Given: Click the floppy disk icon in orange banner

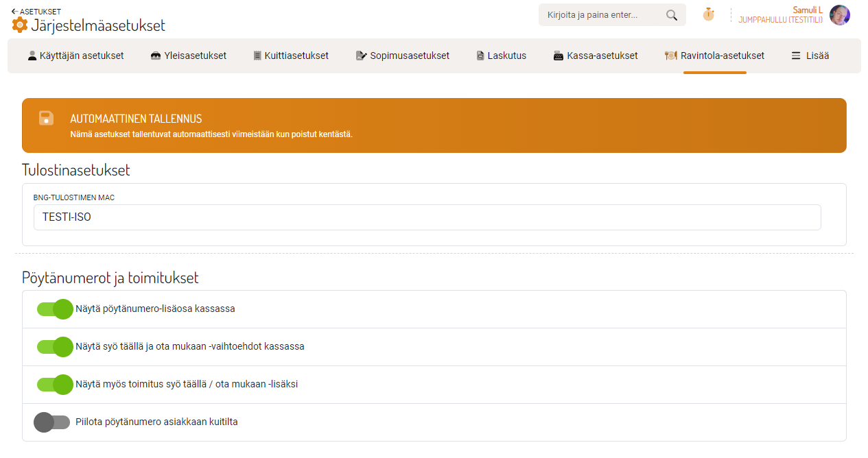Looking at the screenshot, I should click(x=46, y=118).
